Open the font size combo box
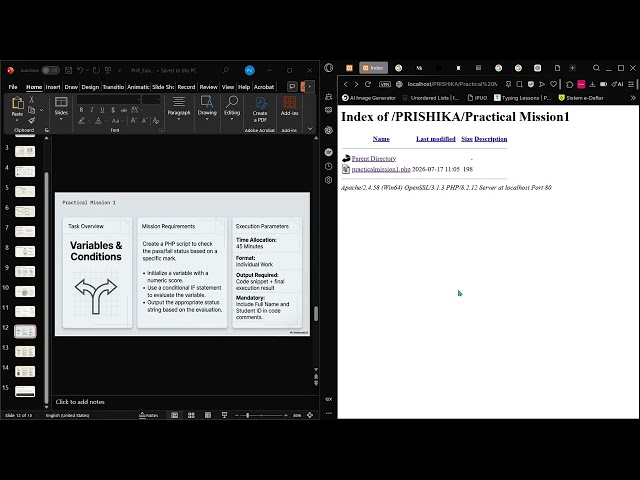 click(x=151, y=100)
